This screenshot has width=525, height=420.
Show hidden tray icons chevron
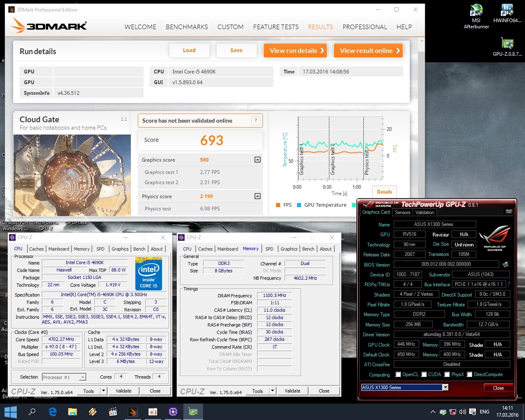(x=433, y=412)
